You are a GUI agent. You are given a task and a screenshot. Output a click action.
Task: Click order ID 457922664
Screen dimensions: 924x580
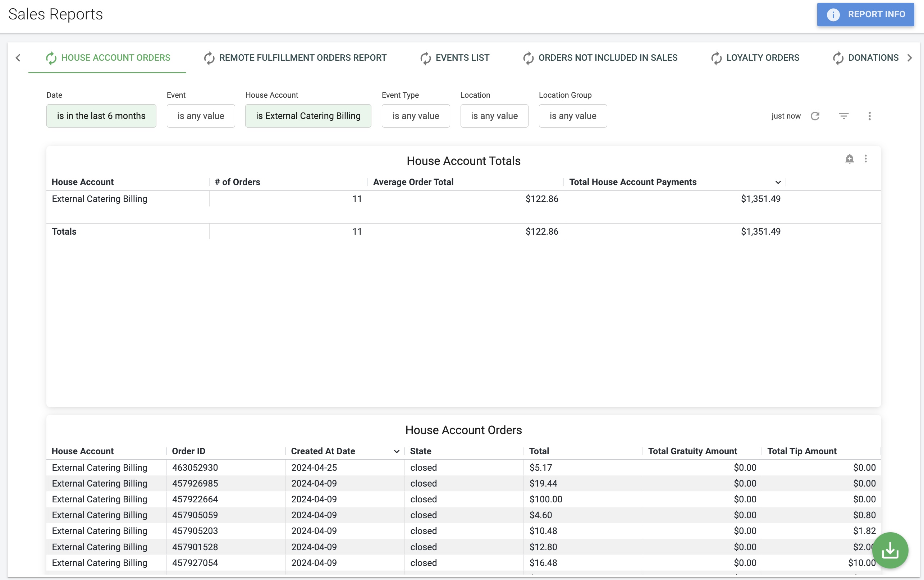195,500
